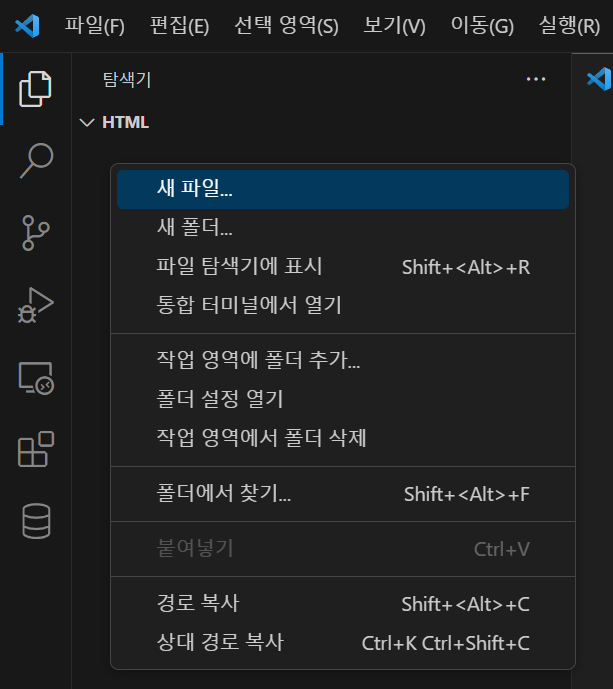
Task: Select 파일 탐색기에 표시 menu entry
Action: (x=343, y=267)
